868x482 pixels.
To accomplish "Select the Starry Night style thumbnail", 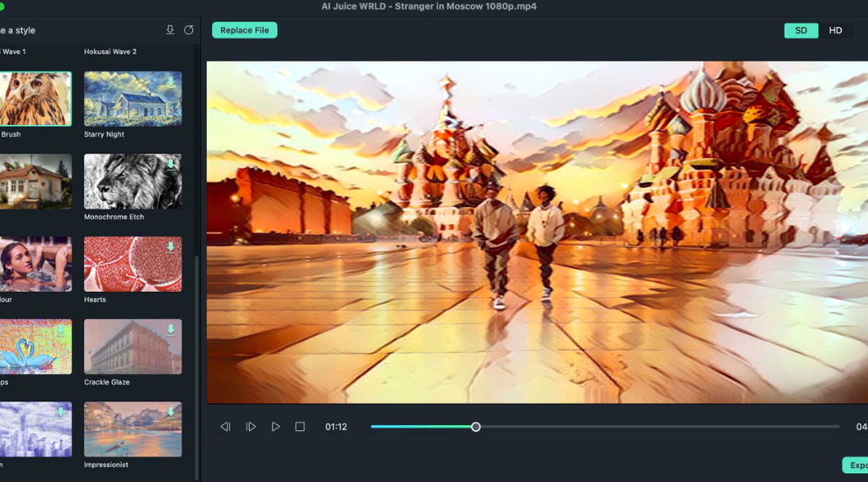I will click(x=133, y=98).
